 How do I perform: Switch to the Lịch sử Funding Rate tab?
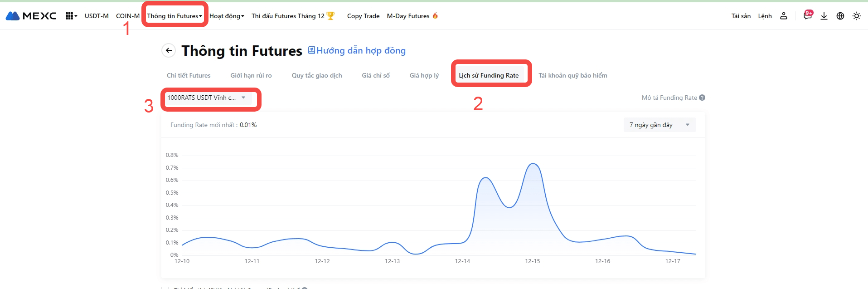489,75
